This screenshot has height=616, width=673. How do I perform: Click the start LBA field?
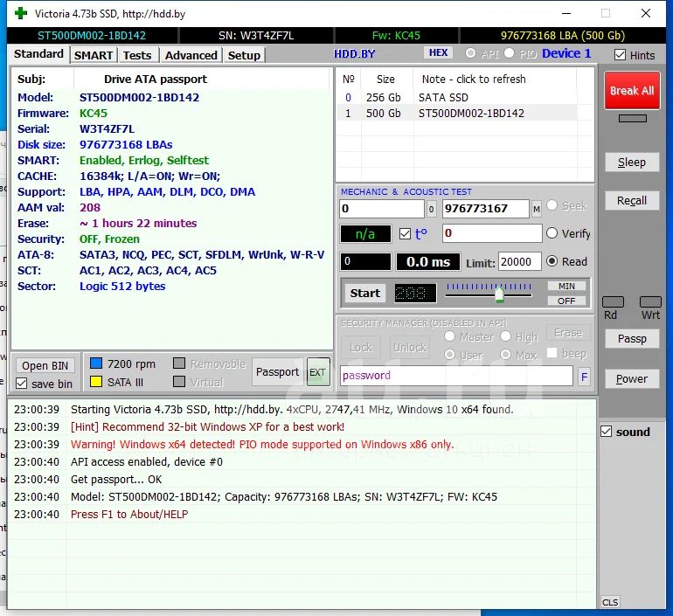[x=382, y=209]
